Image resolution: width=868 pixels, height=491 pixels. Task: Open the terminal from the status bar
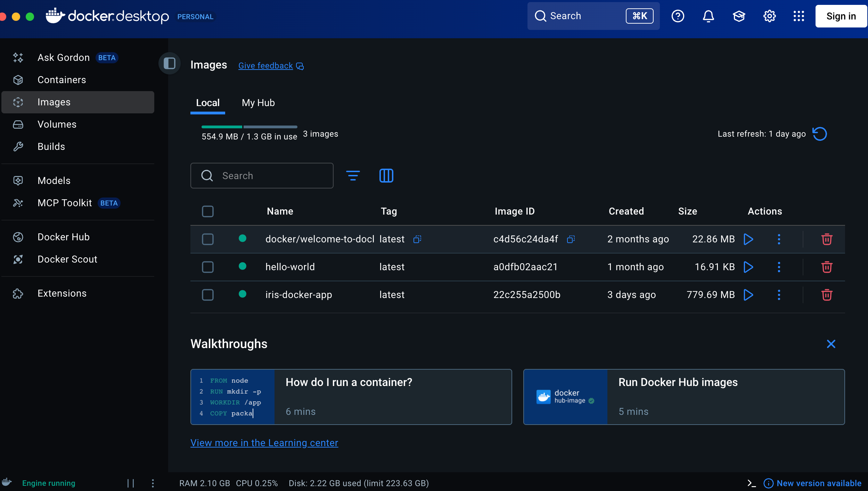pos(752,483)
